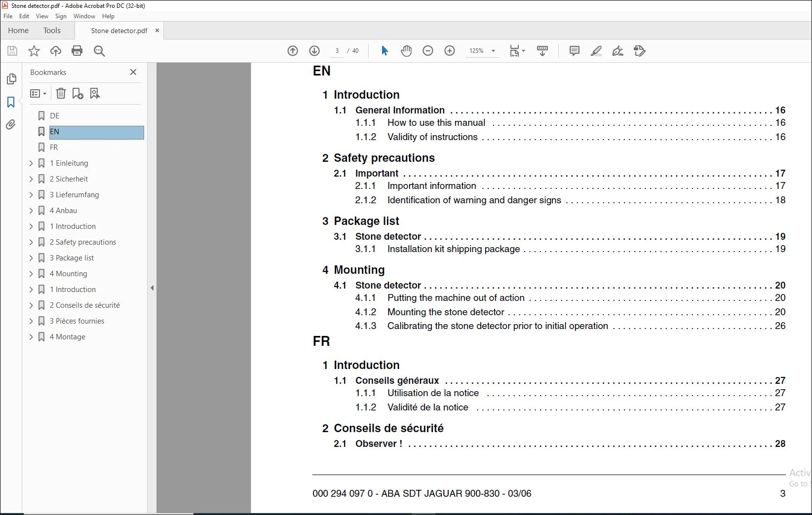Open the Page Thumbnails side panel
This screenshot has width=812, height=515.
[x=11, y=79]
